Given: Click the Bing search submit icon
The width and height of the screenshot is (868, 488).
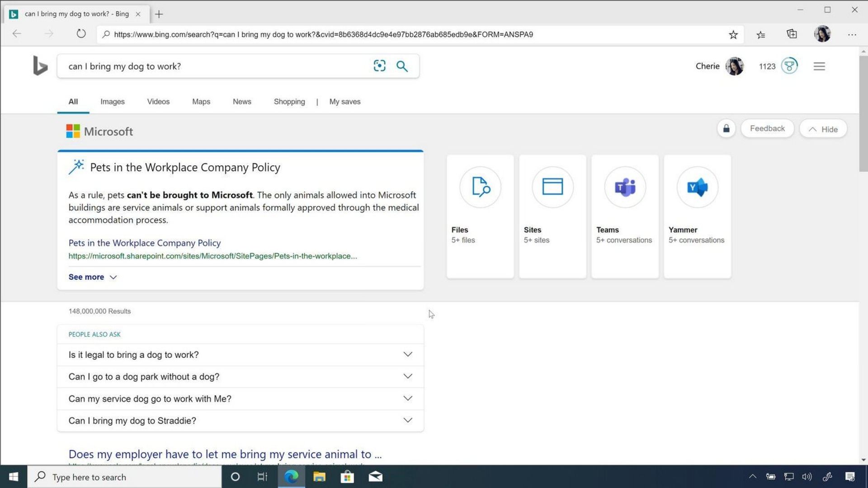Looking at the screenshot, I should tap(402, 66).
